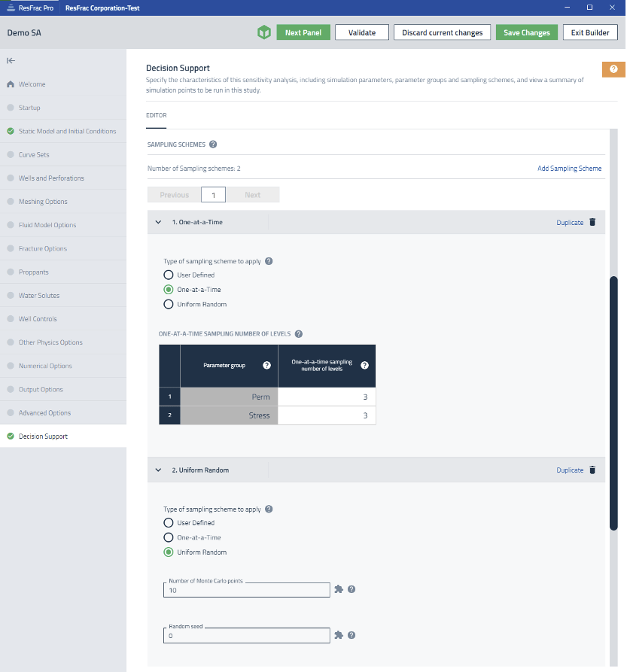Open Well Controls panel
Image resolution: width=627 pixels, height=672 pixels.
click(x=63, y=319)
